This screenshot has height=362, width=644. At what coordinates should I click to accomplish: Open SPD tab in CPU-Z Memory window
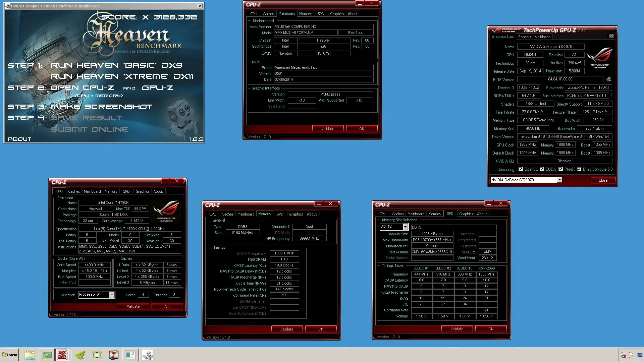point(280,214)
